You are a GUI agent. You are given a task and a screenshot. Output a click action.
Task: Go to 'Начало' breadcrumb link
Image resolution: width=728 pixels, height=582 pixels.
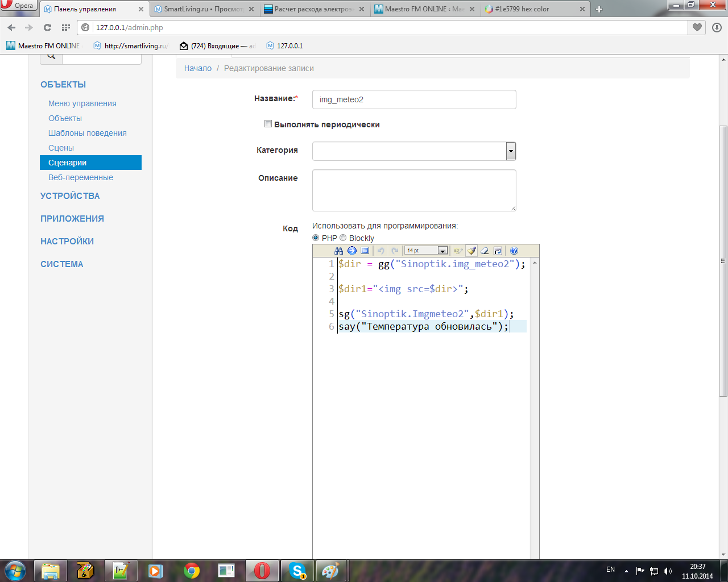click(198, 68)
